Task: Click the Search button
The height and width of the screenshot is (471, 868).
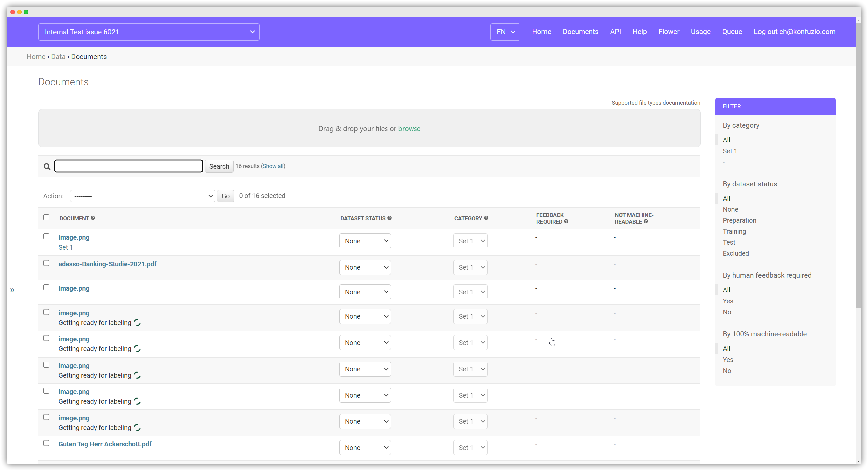Action: (x=219, y=166)
